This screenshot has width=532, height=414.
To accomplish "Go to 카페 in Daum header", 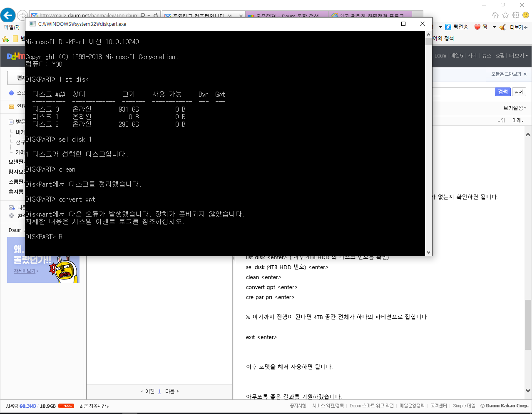I will pyautogui.click(x=472, y=56).
